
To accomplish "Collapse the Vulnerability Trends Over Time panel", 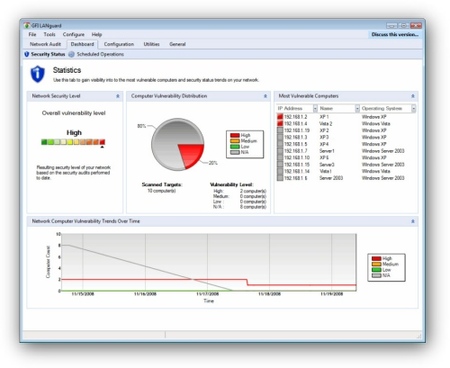I will tap(413, 221).
